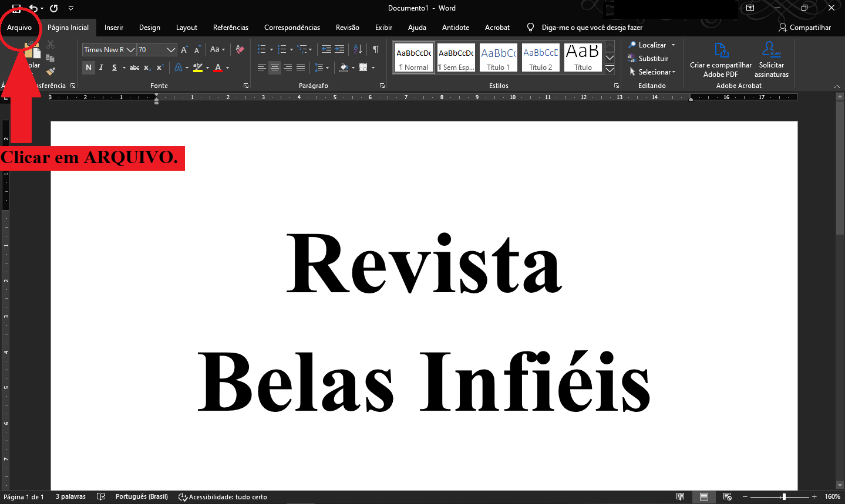Increase paragraph indent

[339, 49]
